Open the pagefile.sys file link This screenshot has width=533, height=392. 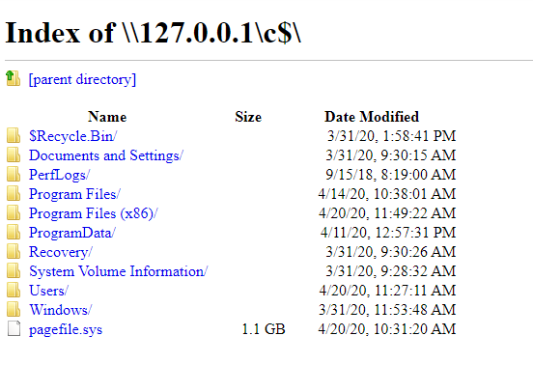[x=66, y=329]
